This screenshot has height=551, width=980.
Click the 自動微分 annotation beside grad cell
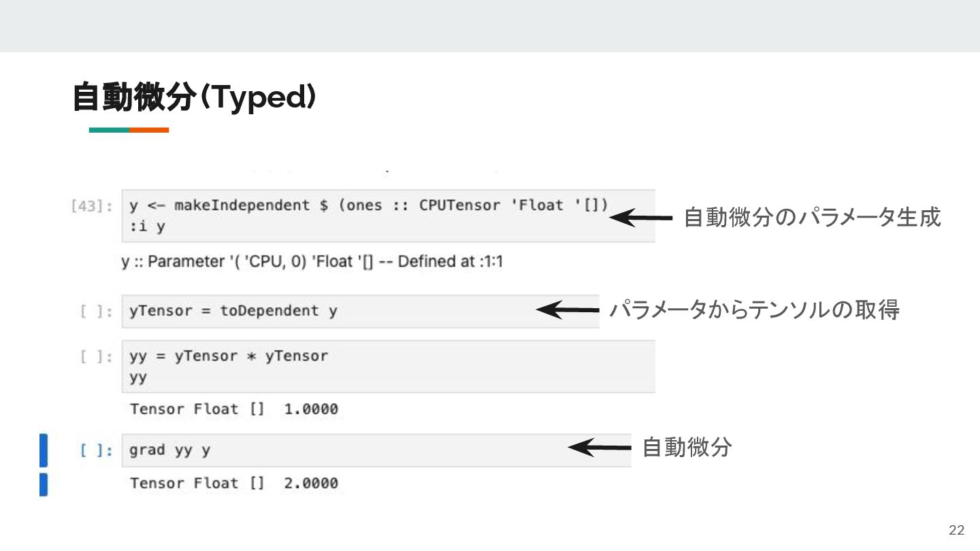[687, 448]
